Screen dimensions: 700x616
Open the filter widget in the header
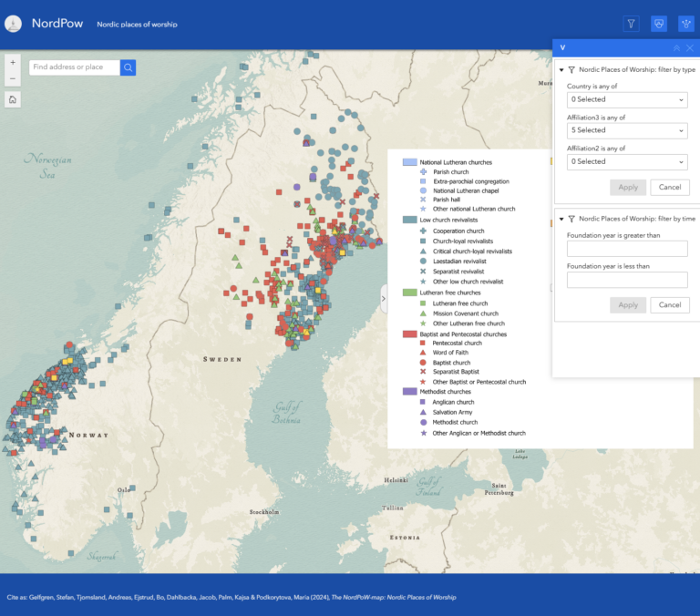(631, 24)
